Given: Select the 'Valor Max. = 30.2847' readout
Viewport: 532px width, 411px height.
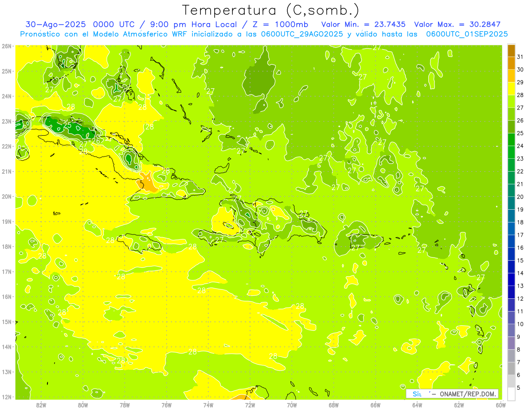Looking at the screenshot, I should click(457, 24).
